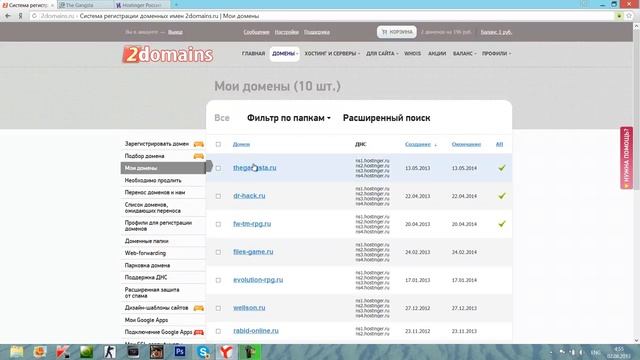
Task: Click the green checkmark for thegangsta.ru
Action: [x=502, y=168]
